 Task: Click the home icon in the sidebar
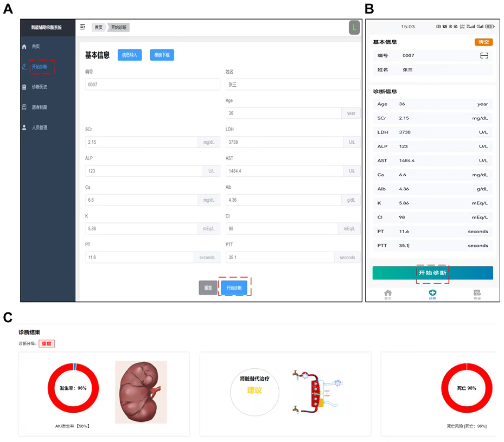[24, 47]
